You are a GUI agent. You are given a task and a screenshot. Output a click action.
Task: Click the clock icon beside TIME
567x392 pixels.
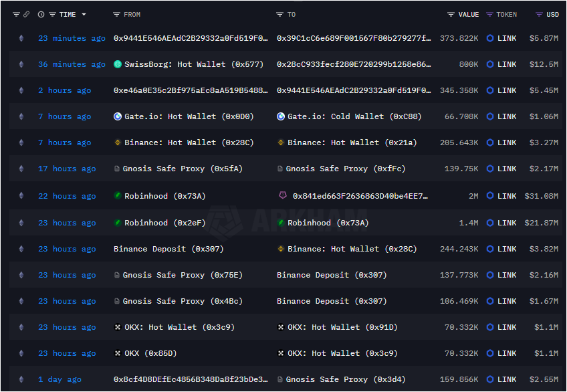click(x=41, y=15)
